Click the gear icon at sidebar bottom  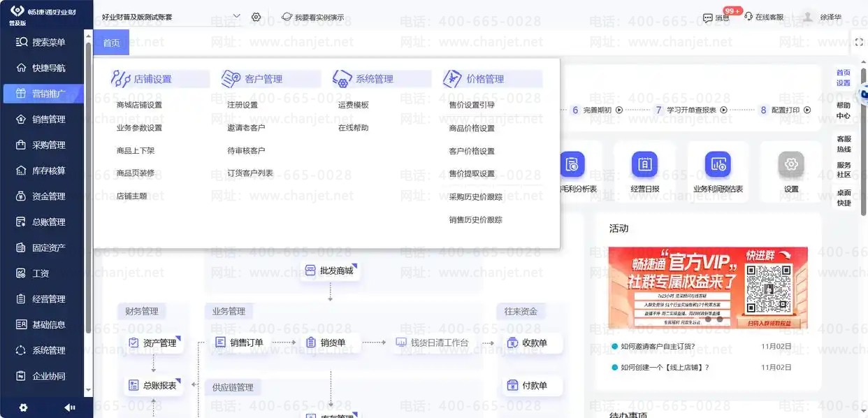click(x=23, y=408)
